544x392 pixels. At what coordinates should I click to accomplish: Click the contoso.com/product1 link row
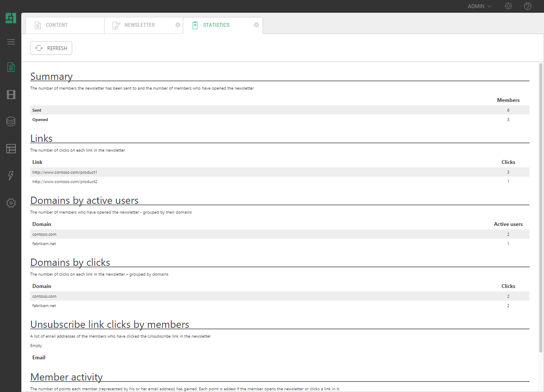(x=65, y=172)
